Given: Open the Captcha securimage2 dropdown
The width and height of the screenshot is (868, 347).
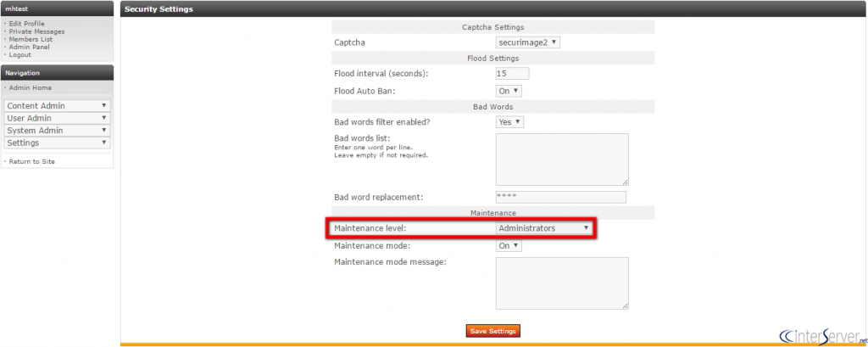Looking at the screenshot, I should tap(527, 42).
